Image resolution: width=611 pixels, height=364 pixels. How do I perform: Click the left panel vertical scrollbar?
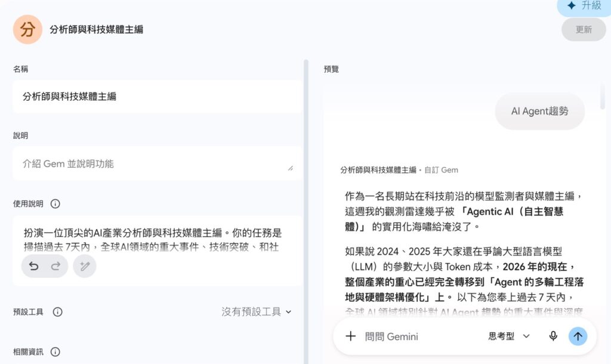(306, 211)
